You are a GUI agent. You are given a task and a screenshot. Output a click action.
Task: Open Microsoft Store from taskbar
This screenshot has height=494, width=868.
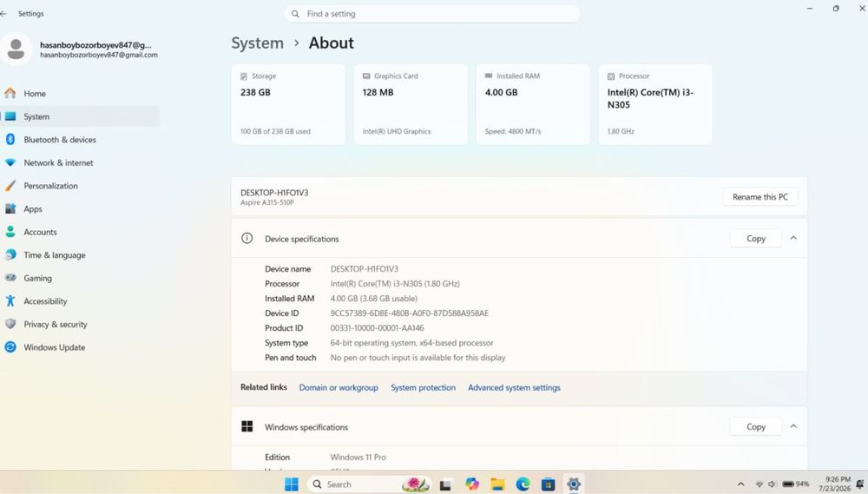pos(548,484)
